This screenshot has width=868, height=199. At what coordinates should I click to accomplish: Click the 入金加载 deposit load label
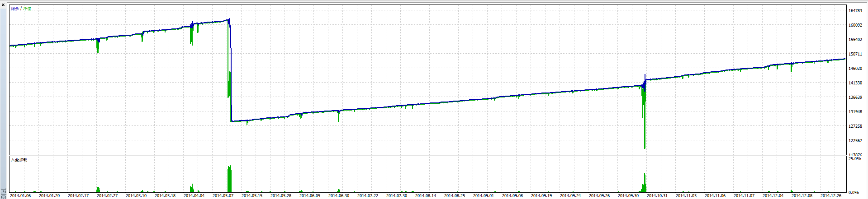tap(19, 160)
